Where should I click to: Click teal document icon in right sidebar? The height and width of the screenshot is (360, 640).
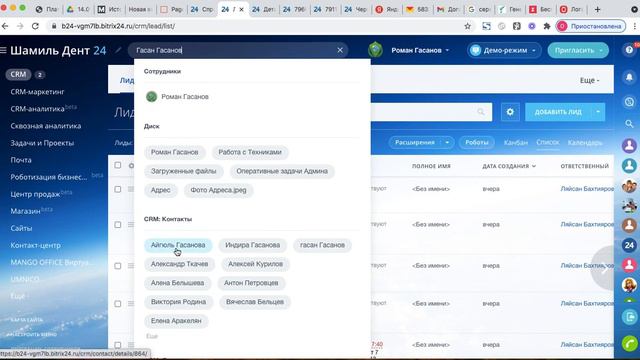tap(629, 317)
